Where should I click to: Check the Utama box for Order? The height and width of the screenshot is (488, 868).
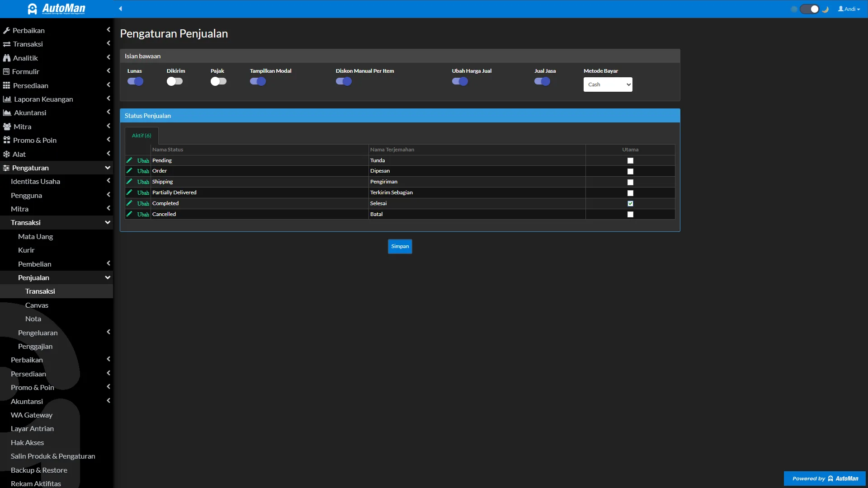pyautogui.click(x=630, y=171)
